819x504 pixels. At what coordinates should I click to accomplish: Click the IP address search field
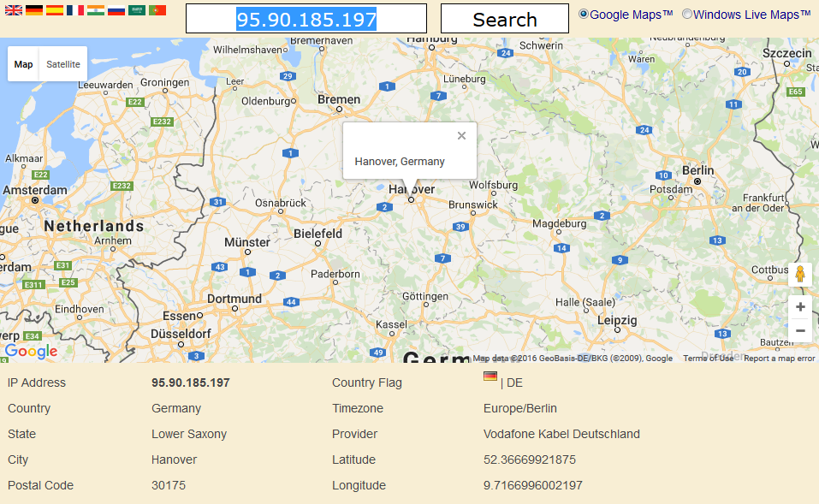[x=306, y=19]
